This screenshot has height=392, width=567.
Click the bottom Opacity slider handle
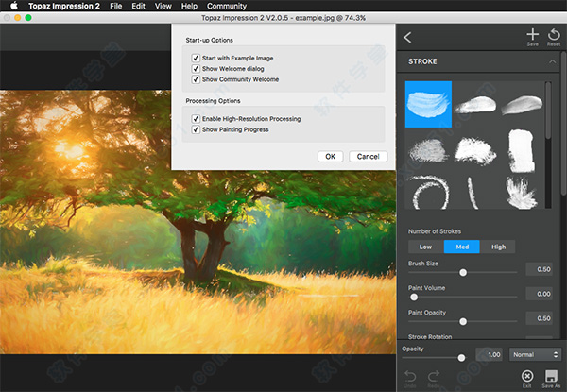pyautogui.click(x=461, y=358)
